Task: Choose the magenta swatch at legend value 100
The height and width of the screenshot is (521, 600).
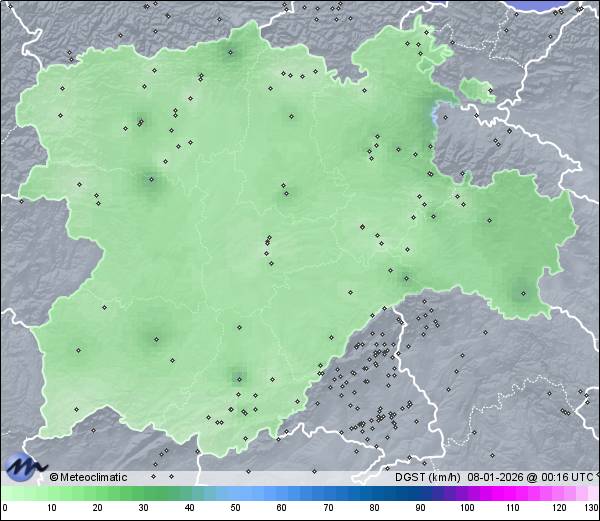Action: click(467, 494)
